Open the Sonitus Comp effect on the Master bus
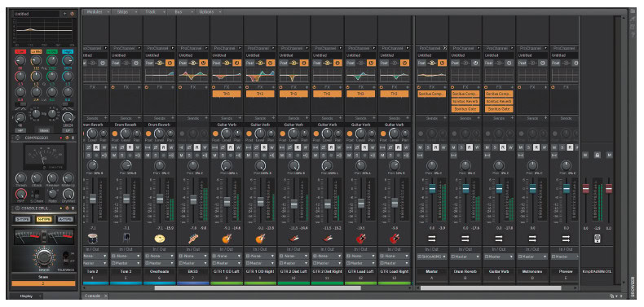The height and width of the screenshot is (307, 644). (432, 94)
